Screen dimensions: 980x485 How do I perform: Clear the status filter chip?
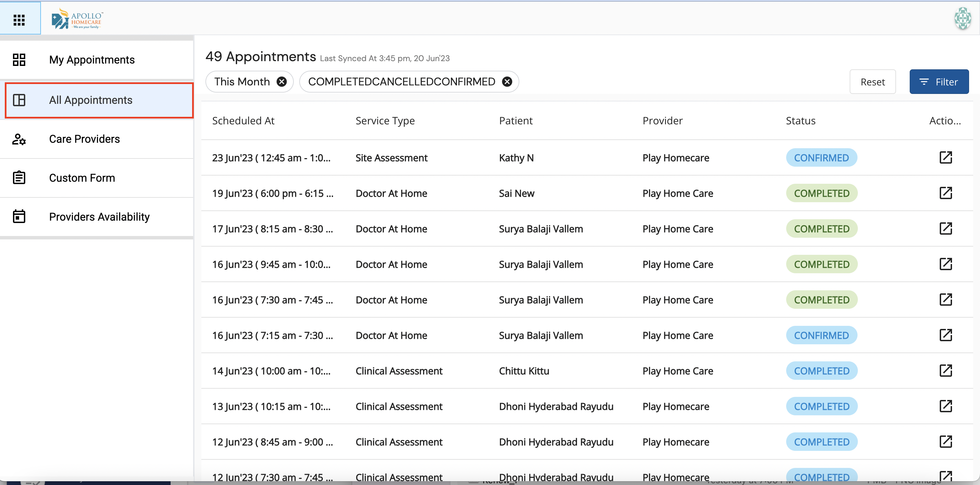507,82
